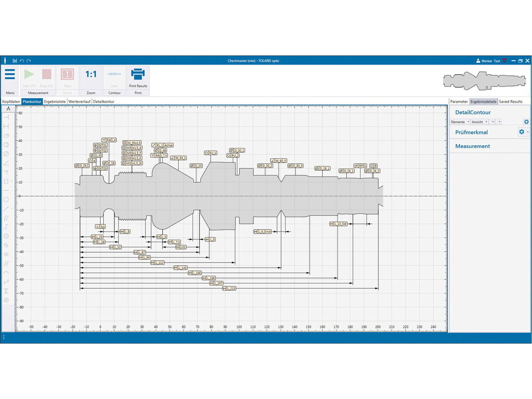Click the redo arrow icon
This screenshot has width=532, height=399.
[x=29, y=61]
